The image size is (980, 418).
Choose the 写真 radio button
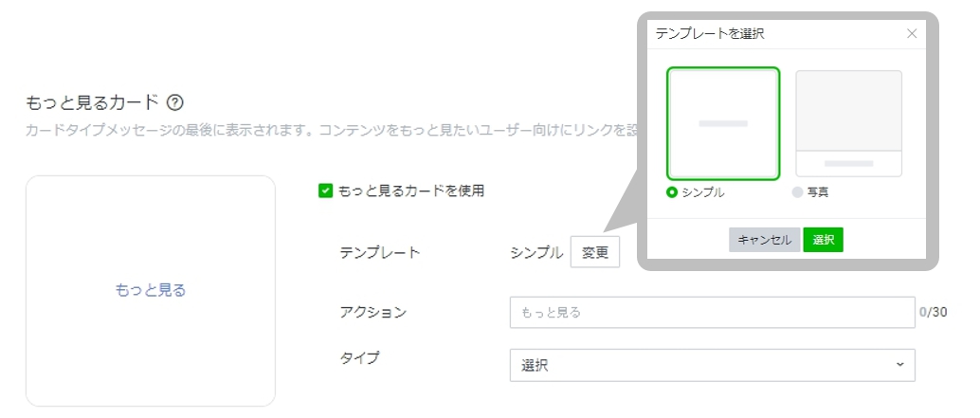pos(797,191)
